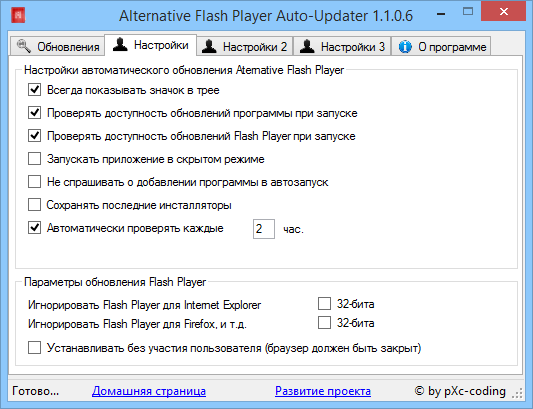This screenshot has width=533, height=409.
Task: Check Сохранять последние инсталляторы
Action: tap(34, 205)
